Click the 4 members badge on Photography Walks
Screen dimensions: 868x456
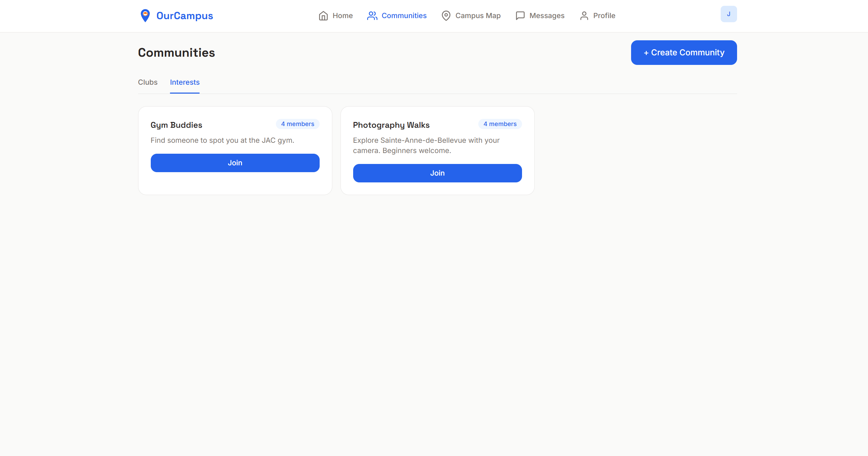point(500,124)
